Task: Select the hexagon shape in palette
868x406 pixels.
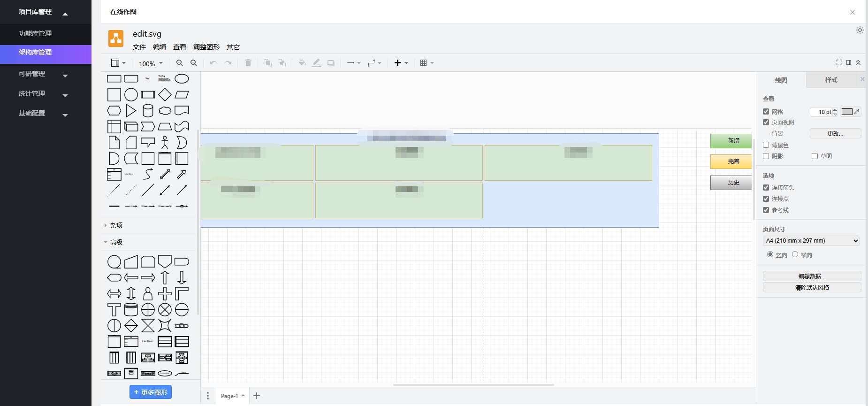Action: [114, 111]
